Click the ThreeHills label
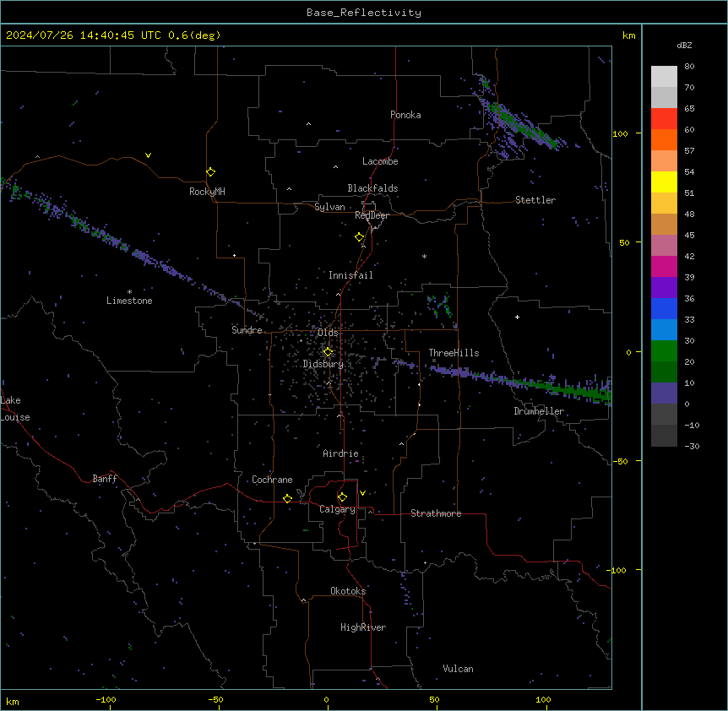The height and width of the screenshot is (711, 728). 454,353
